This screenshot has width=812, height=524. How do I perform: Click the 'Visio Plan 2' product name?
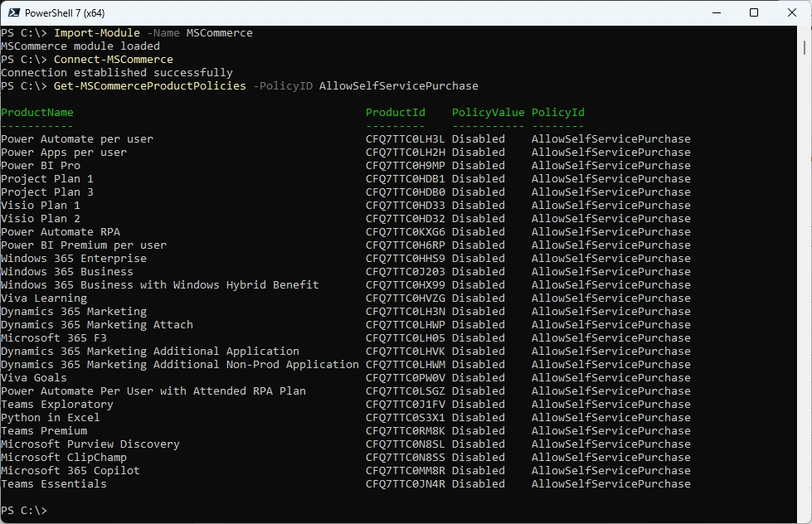[x=41, y=219]
